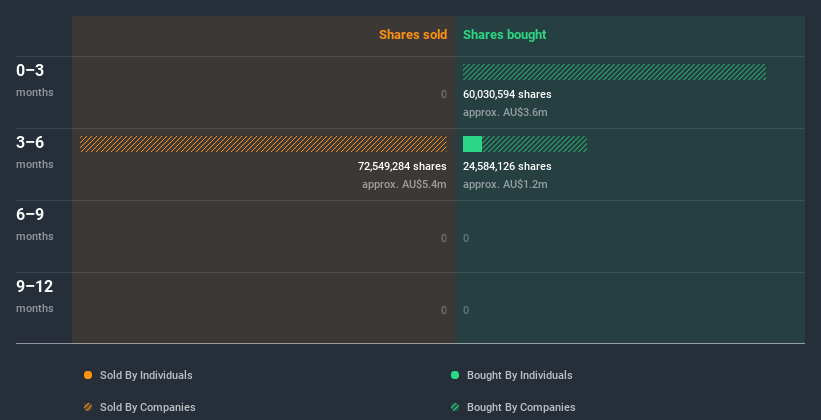
Task: Click the striped Bought By Companies marker
Action: tap(455, 407)
